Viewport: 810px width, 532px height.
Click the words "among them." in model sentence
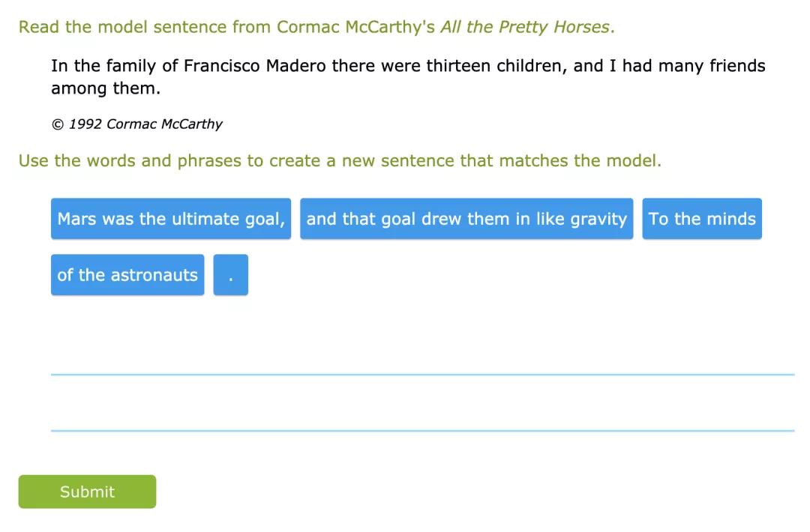point(105,88)
